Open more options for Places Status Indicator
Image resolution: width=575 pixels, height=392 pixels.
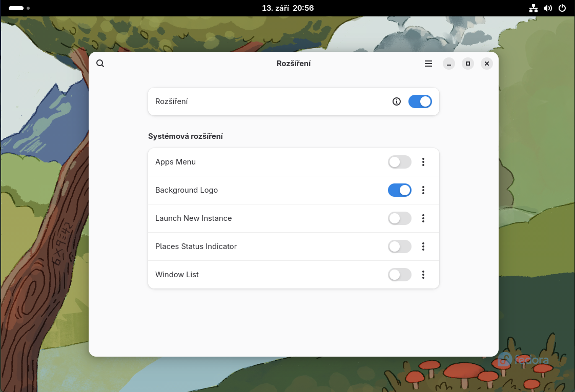pyautogui.click(x=423, y=246)
